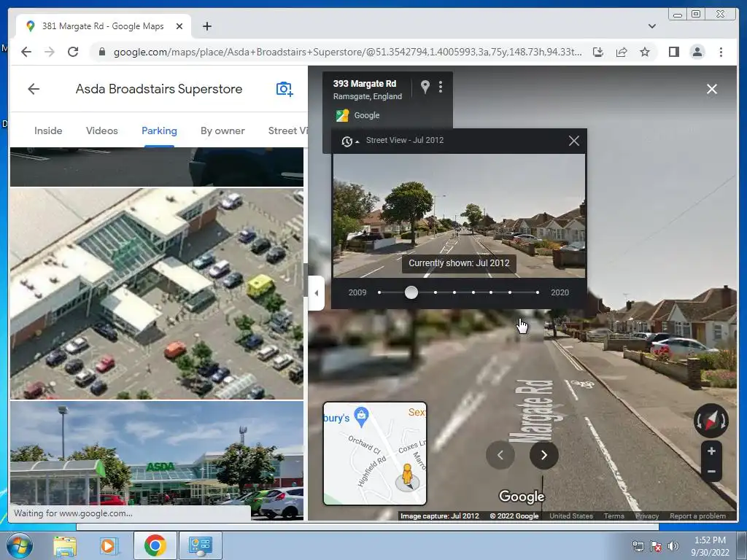Click the network tray icon

[x=638, y=546]
